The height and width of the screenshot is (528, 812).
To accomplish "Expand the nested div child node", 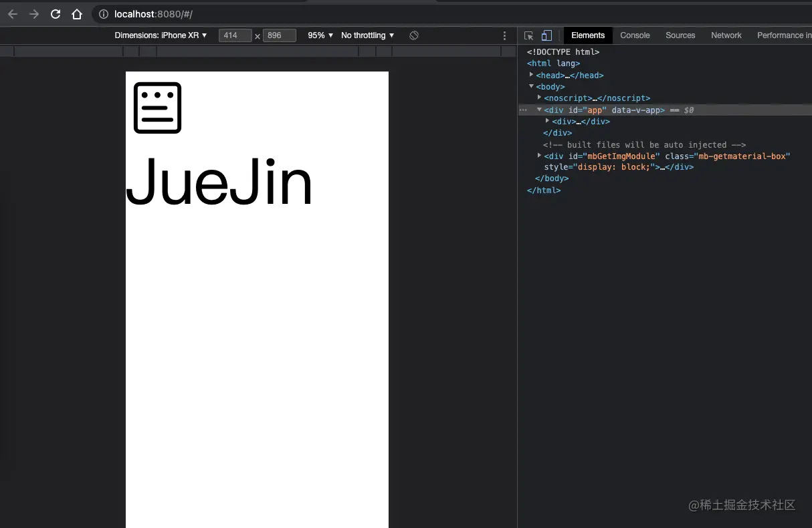I will click(x=548, y=121).
